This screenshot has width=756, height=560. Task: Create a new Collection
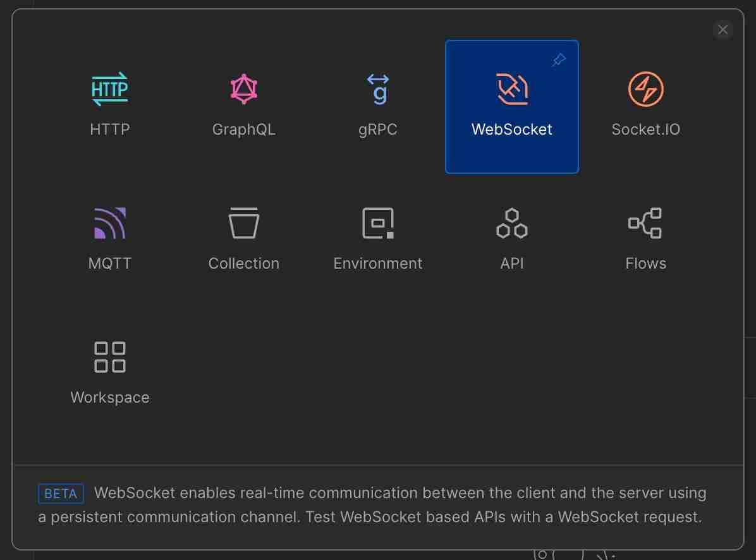[x=244, y=238]
